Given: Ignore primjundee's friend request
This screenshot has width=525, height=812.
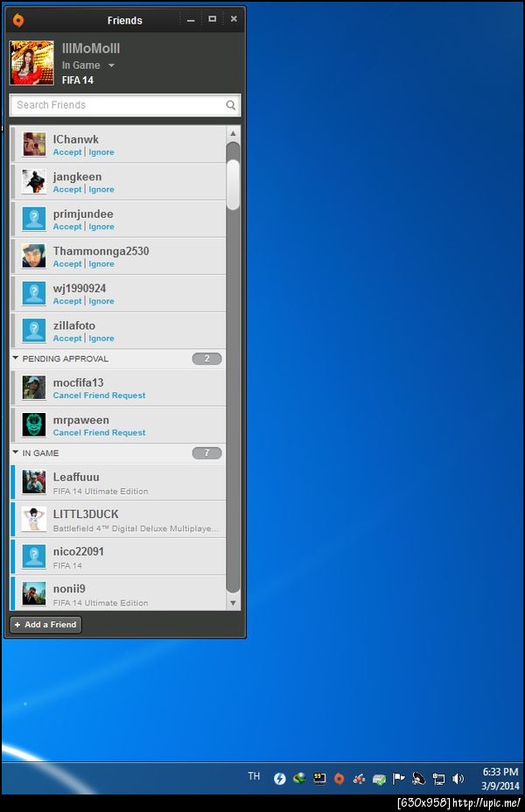Looking at the screenshot, I should (101, 227).
